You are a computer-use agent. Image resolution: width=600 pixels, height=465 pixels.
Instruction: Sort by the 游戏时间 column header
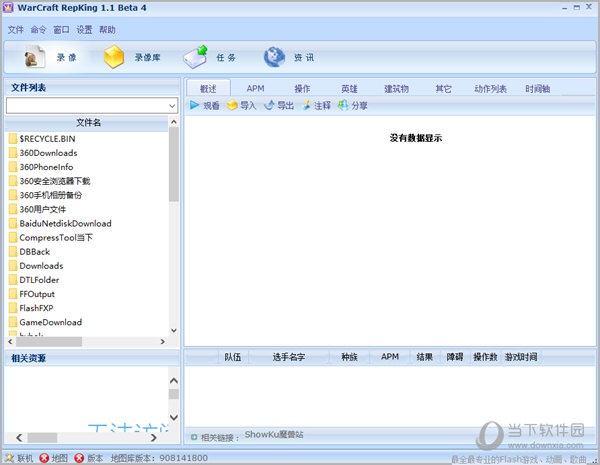click(521, 357)
